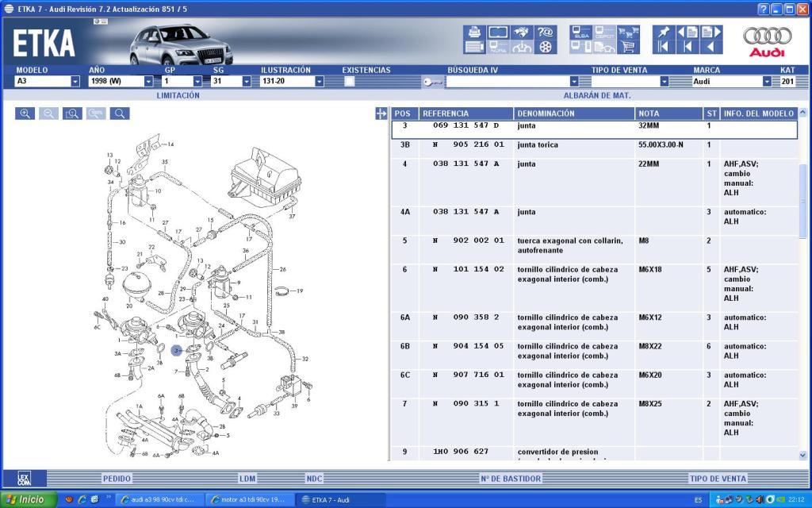Open the Año dropdown showing 1998 (W)
The height and width of the screenshot is (508, 812).
(x=148, y=82)
